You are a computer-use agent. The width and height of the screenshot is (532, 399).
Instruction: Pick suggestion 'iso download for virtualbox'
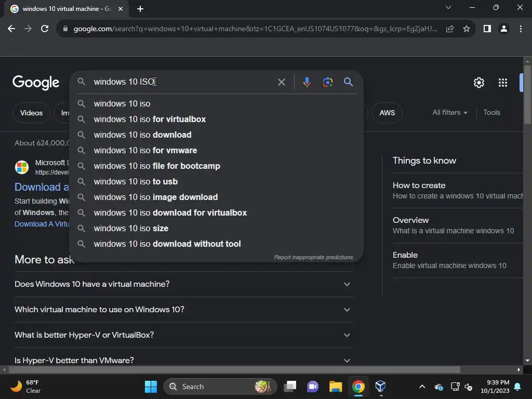[216, 212]
